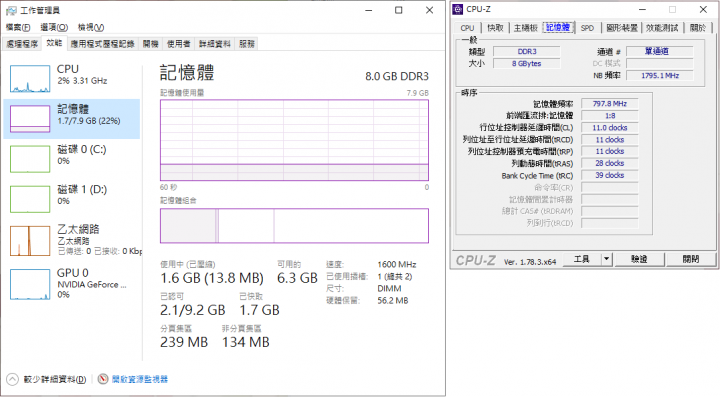This screenshot has height=397, width=720.
Task: Click the NB frequency 1795.1 MHz field
Action: (x=659, y=75)
